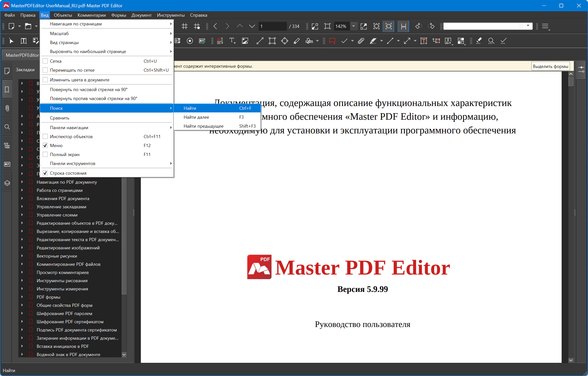
Task: Open Шифрование PDF паролем bookmark
Action: [x=64, y=313]
